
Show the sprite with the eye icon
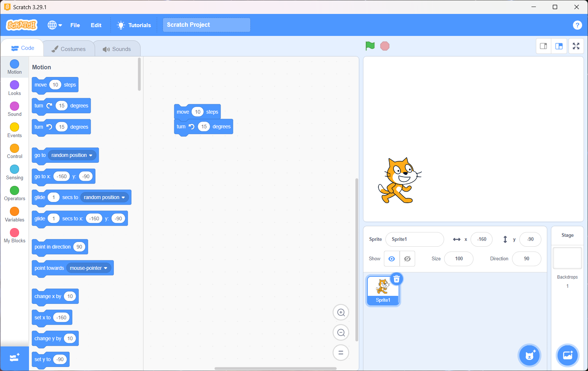coord(392,259)
